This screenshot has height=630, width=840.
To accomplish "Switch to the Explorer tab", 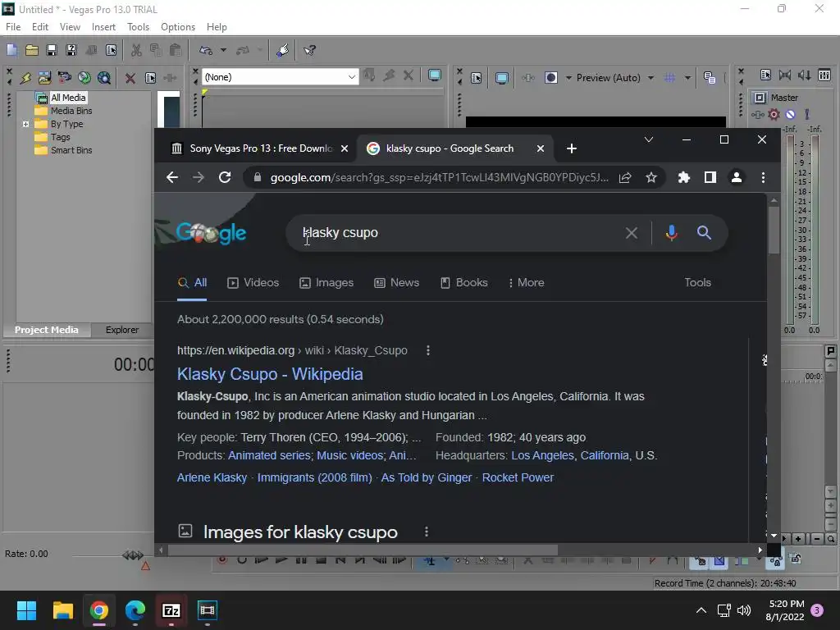I will pos(122,330).
